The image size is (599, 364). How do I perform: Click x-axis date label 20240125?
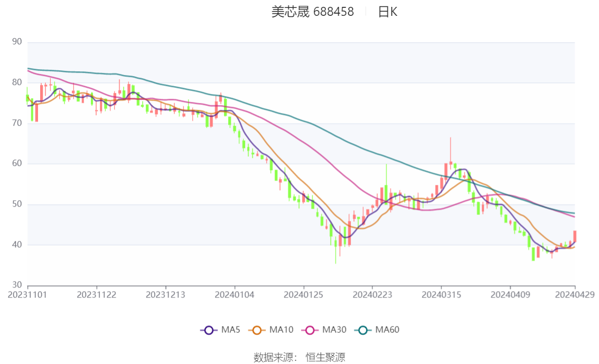[x=303, y=295]
